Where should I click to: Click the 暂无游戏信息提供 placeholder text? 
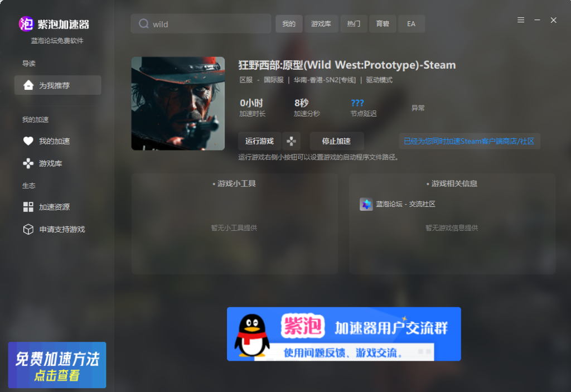(452, 228)
